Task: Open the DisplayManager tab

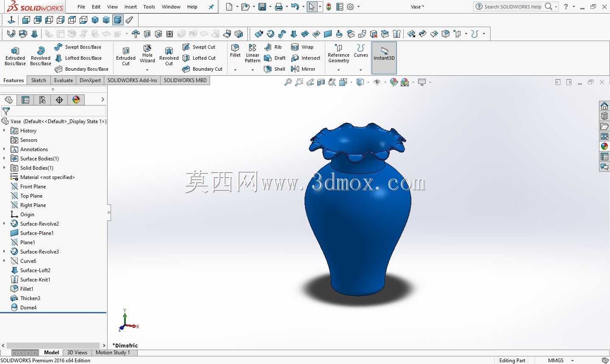Action: coord(76,100)
